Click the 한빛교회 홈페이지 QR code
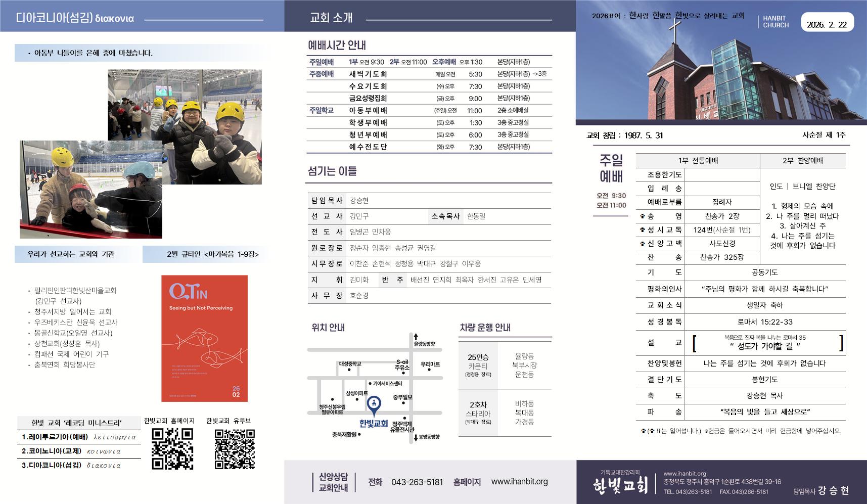 tap(172, 449)
